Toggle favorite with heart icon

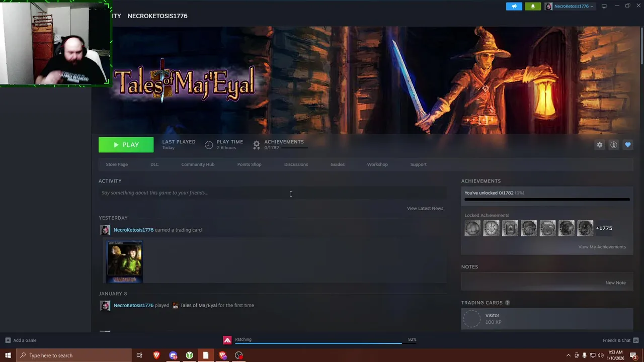click(628, 145)
